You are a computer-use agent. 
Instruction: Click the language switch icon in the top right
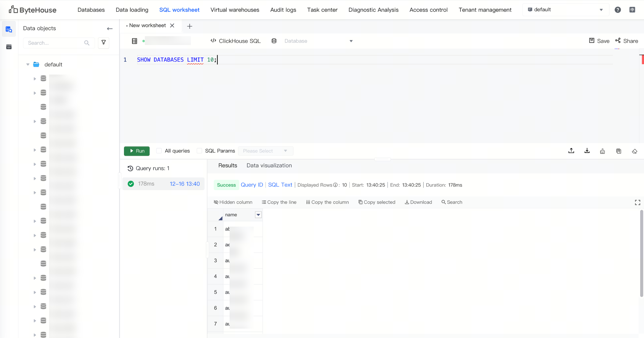(632, 10)
